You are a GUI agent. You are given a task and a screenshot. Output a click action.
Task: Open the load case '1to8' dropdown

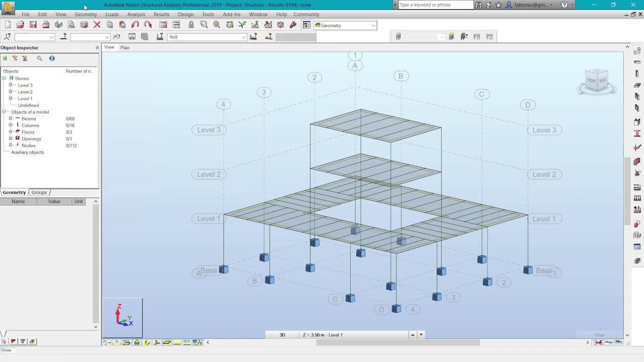point(244,37)
